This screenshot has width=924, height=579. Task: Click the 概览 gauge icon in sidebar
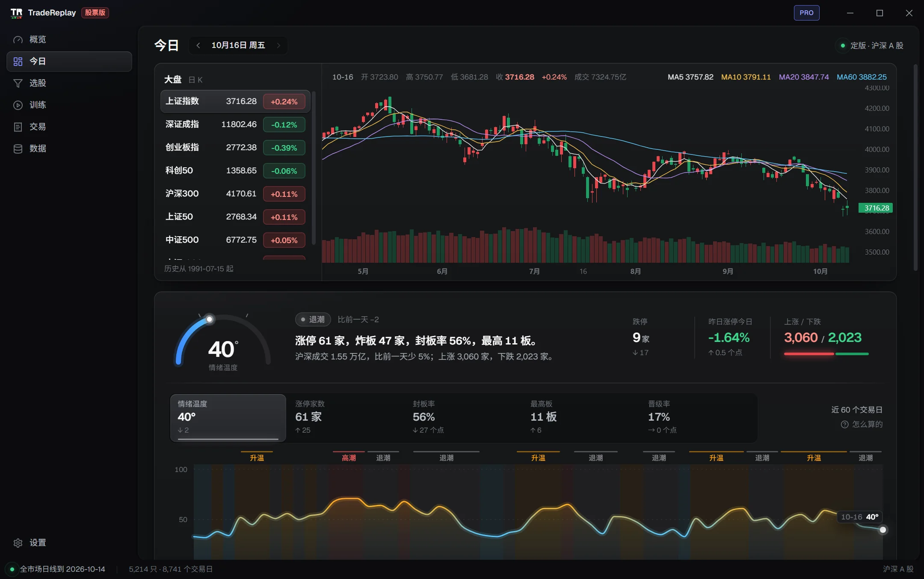18,39
